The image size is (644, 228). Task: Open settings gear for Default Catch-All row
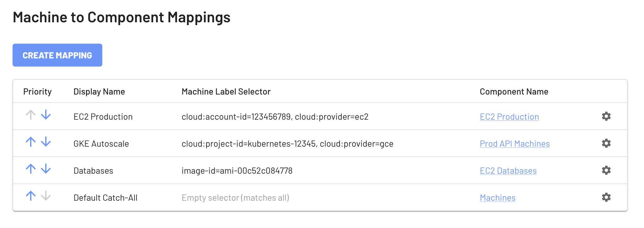(x=606, y=197)
